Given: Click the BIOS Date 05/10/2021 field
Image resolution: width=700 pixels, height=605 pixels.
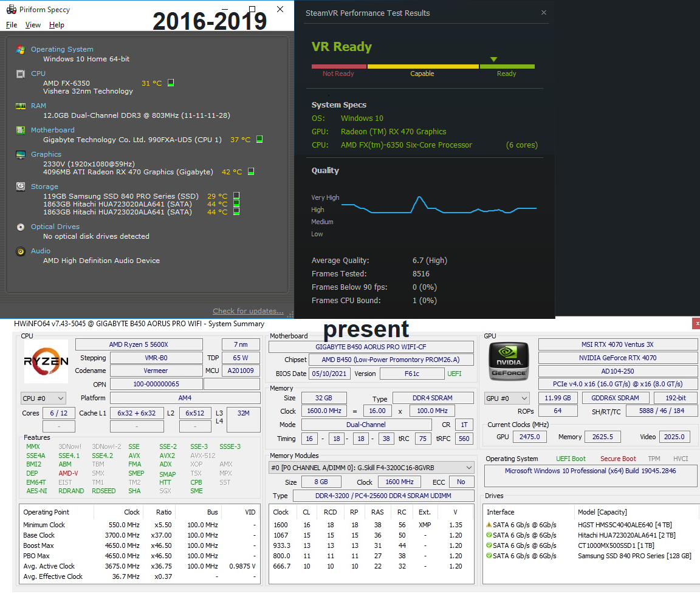Looking at the screenshot, I should (x=329, y=374).
